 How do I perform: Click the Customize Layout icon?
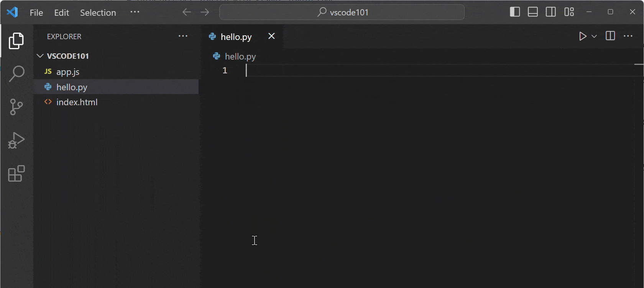coord(569,12)
